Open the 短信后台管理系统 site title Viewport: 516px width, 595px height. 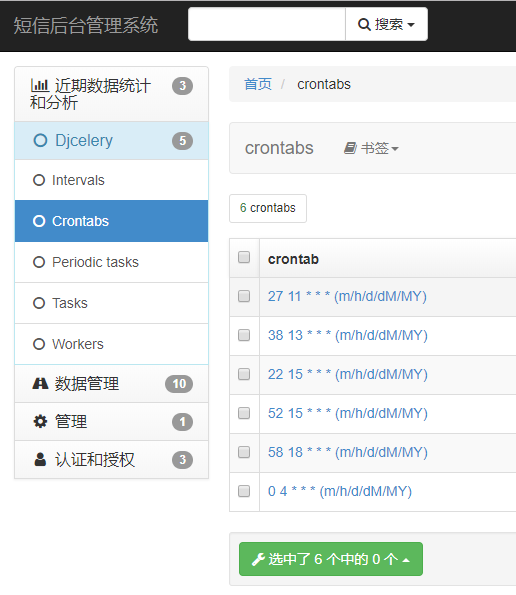pos(86,25)
